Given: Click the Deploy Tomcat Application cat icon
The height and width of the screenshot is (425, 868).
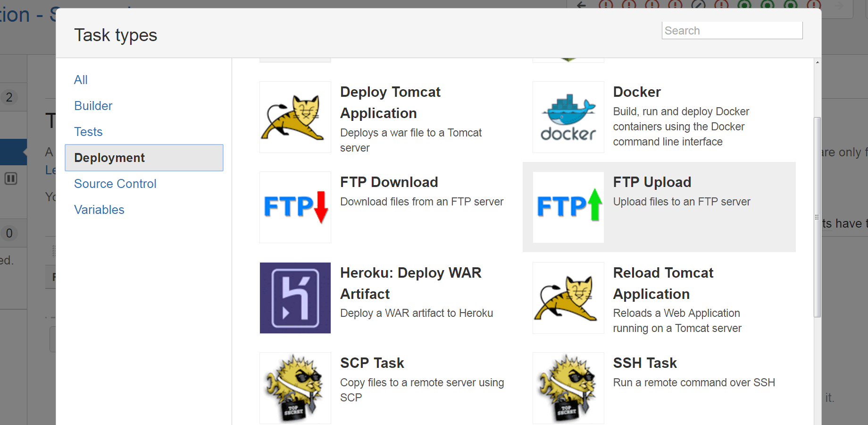Looking at the screenshot, I should click(295, 117).
